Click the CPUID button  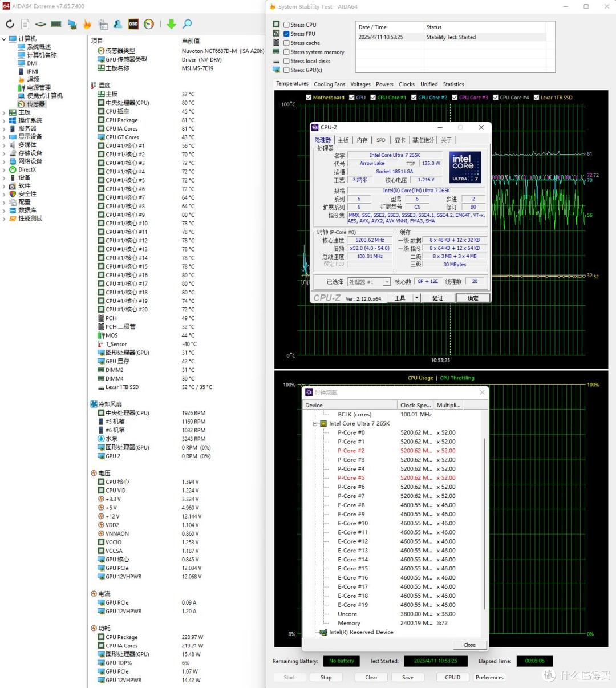pos(453,677)
